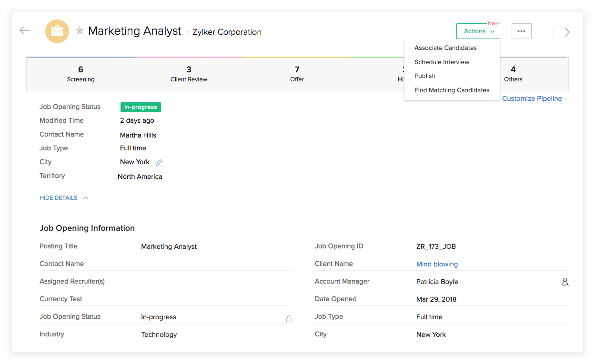This screenshot has height=364, width=595.
Task: Toggle the favorite star for Marketing Analyst
Action: click(80, 31)
